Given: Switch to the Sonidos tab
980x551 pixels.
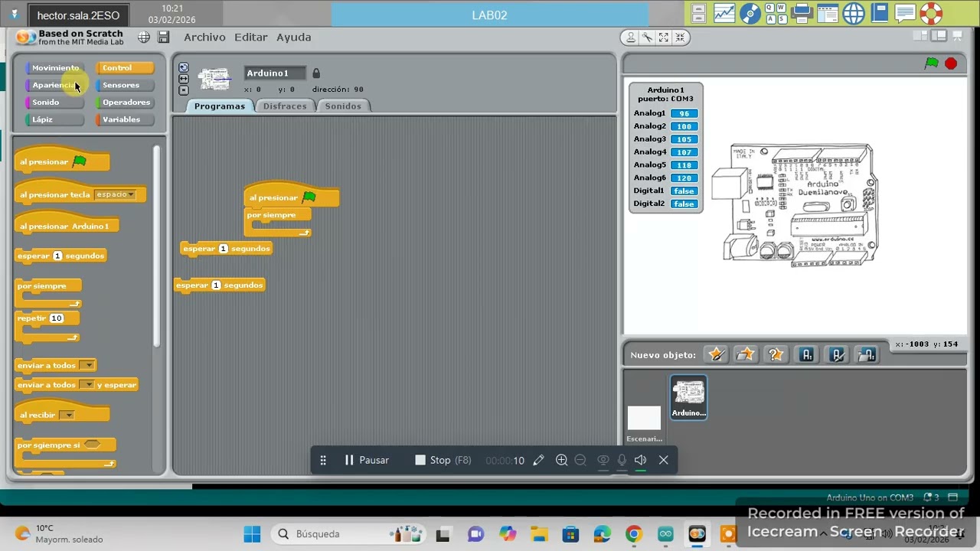Looking at the screenshot, I should [x=343, y=106].
